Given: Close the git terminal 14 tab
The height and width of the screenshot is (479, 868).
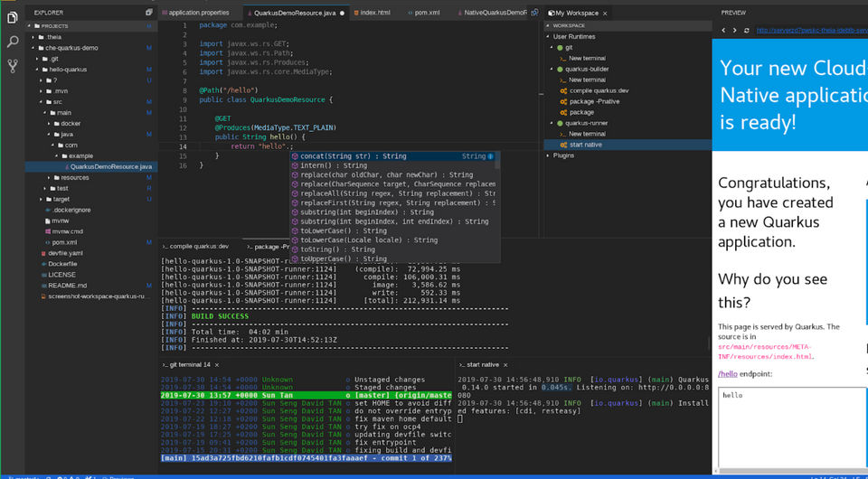Looking at the screenshot, I should tap(217, 365).
